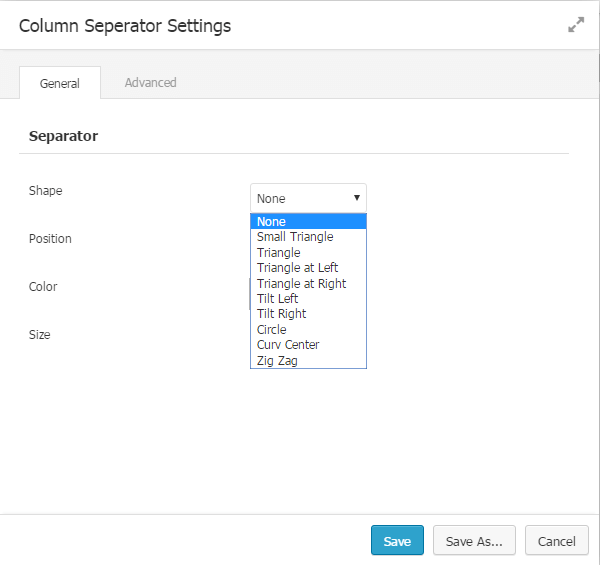This screenshot has height=565, width=600.
Task: Cancel the separator settings dialog
Action: (557, 541)
